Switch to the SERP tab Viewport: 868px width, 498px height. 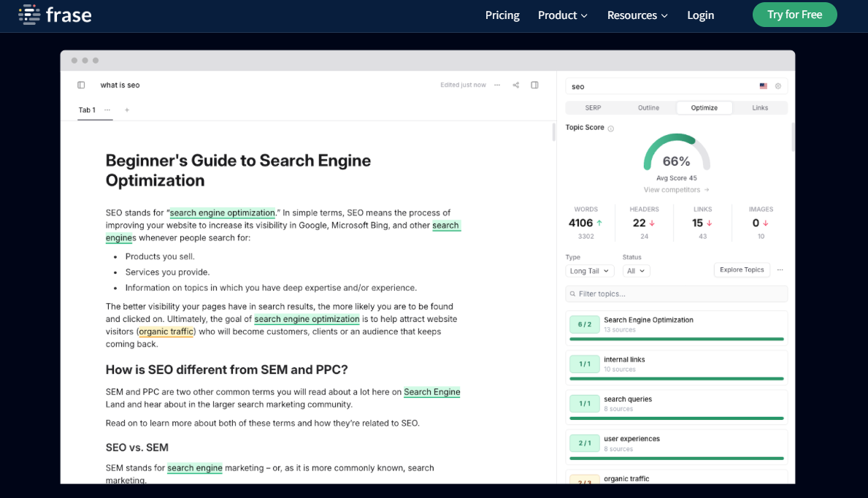coord(593,108)
